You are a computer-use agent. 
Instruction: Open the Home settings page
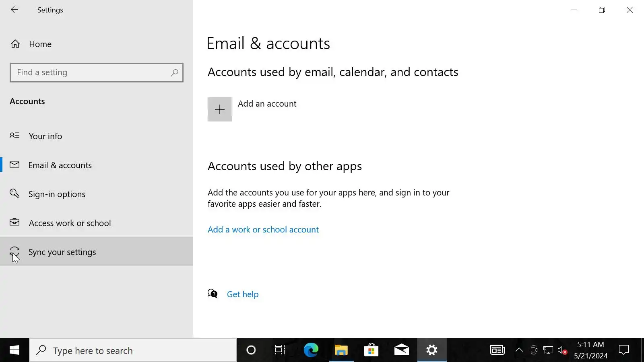(x=97, y=44)
